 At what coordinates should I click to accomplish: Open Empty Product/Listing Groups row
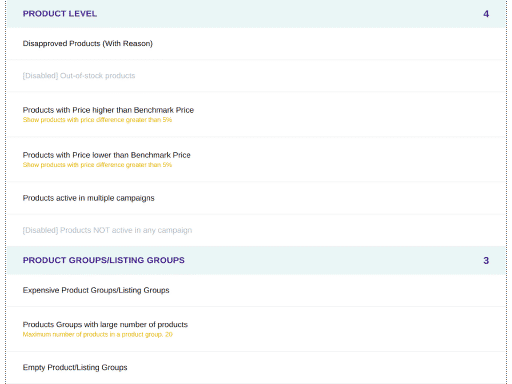(256, 368)
